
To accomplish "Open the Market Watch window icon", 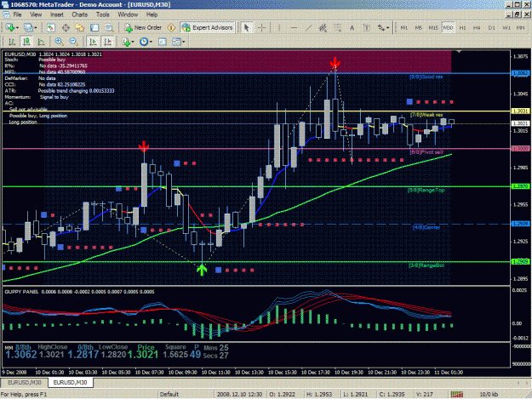I will pos(50,28).
